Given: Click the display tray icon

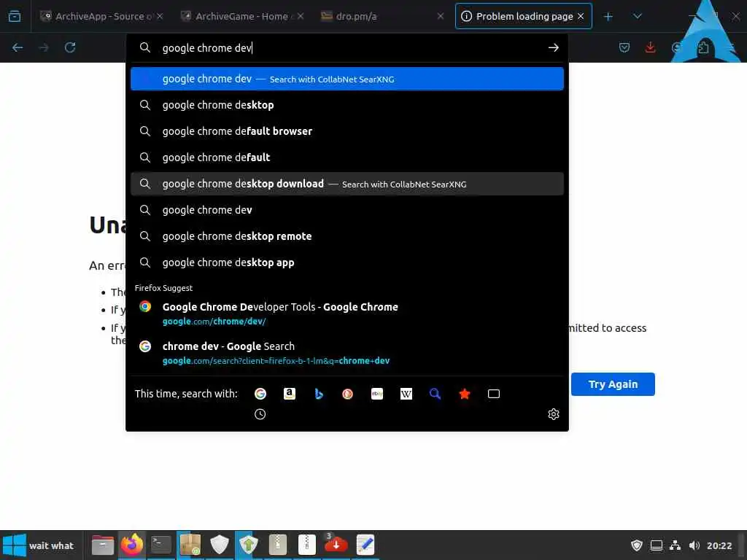Looking at the screenshot, I should [656, 545].
